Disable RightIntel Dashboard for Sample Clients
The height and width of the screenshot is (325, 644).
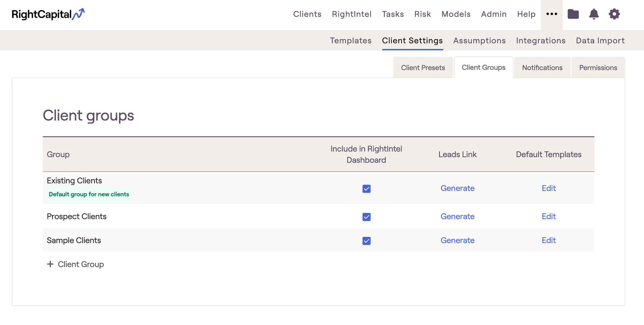click(366, 241)
